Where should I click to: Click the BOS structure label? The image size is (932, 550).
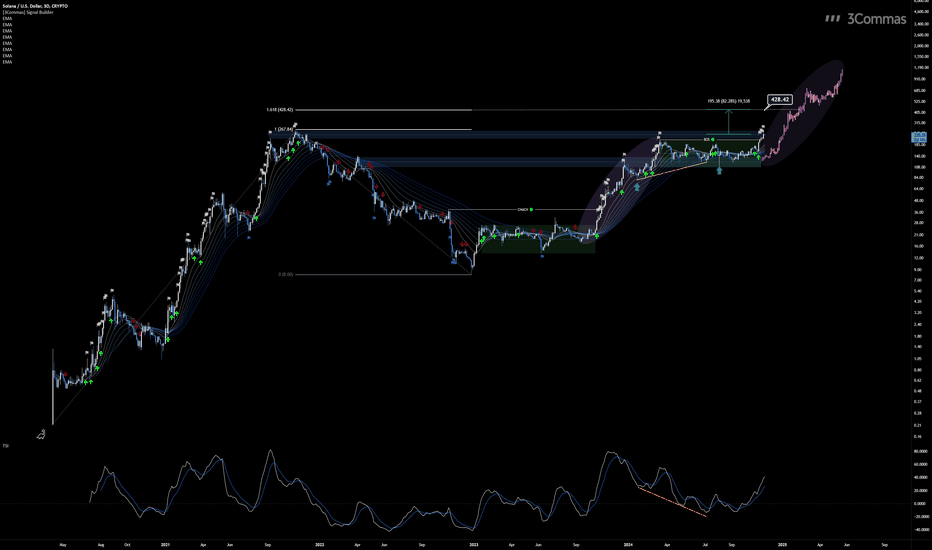point(707,139)
